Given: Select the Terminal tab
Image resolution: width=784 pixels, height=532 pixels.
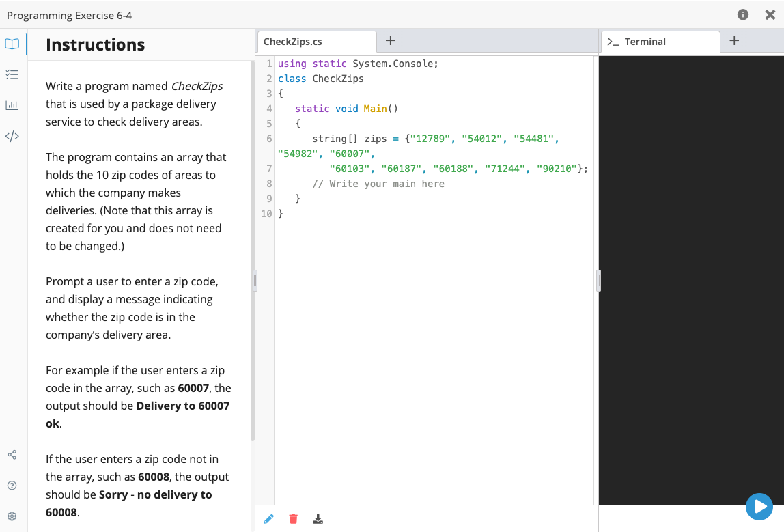Looking at the screenshot, I should coord(660,42).
